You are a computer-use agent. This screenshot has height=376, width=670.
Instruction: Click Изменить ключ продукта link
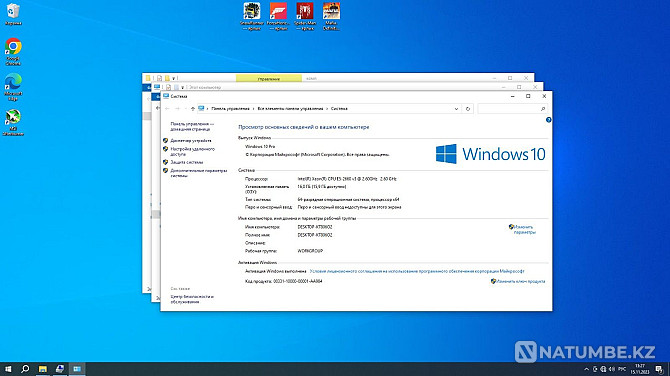tap(520, 282)
